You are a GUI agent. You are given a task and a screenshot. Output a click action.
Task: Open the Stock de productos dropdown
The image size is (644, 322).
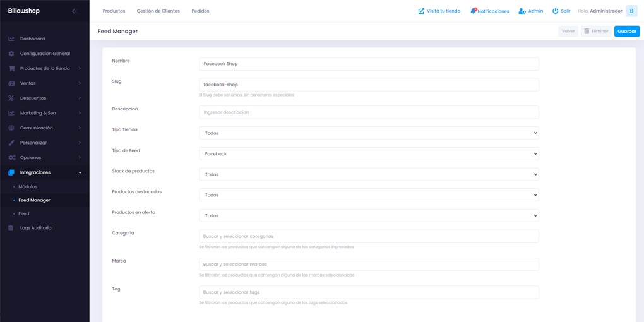tap(369, 174)
